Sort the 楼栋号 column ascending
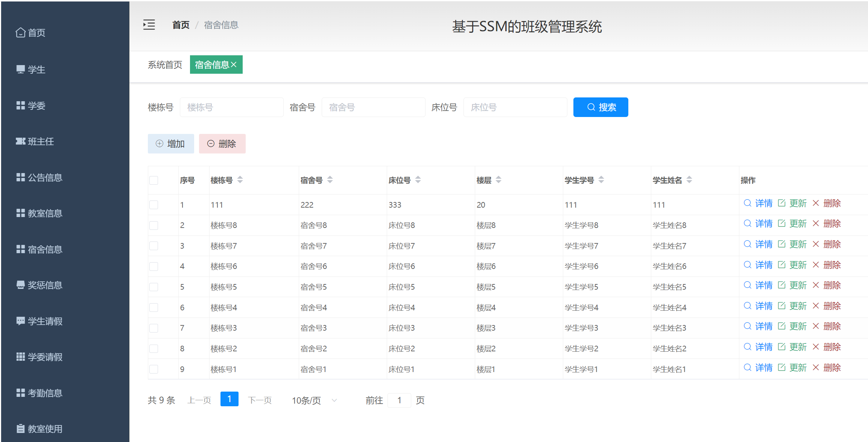868x442 pixels. [240, 177]
